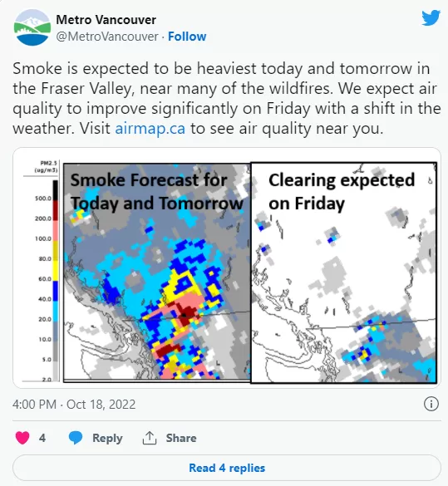The image size is (448, 486).
Task: Open the Read 4 replies button
Action: tap(227, 468)
